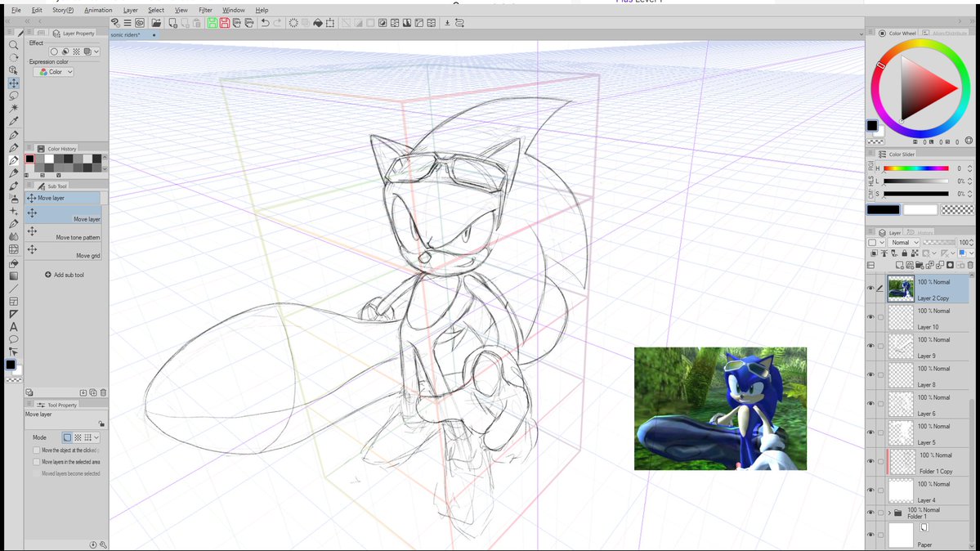
Task: Select the Move tone pattern sub tool
Action: (63, 234)
